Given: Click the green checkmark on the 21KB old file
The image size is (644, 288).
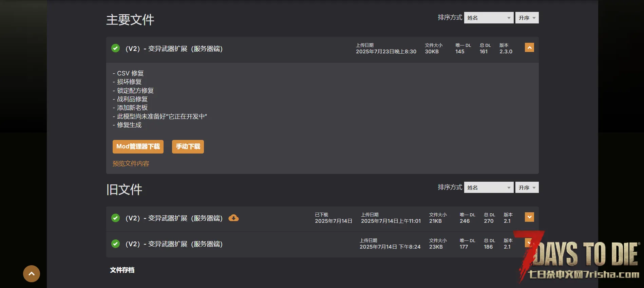Looking at the screenshot, I should point(115,218).
